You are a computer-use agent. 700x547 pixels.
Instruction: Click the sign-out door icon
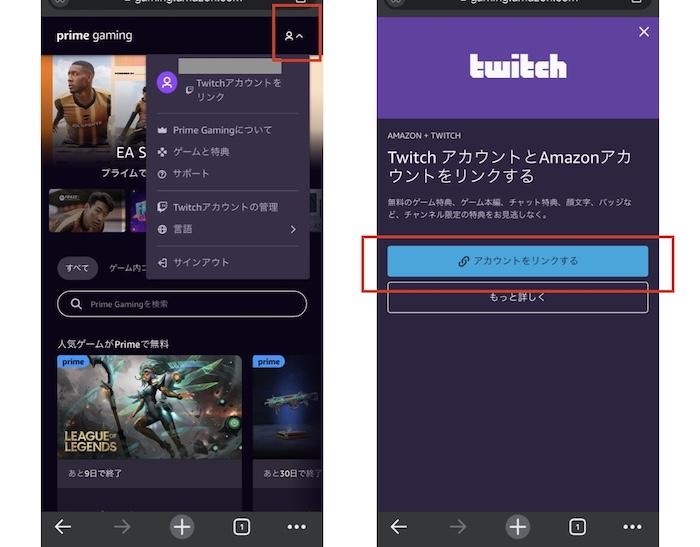162,263
